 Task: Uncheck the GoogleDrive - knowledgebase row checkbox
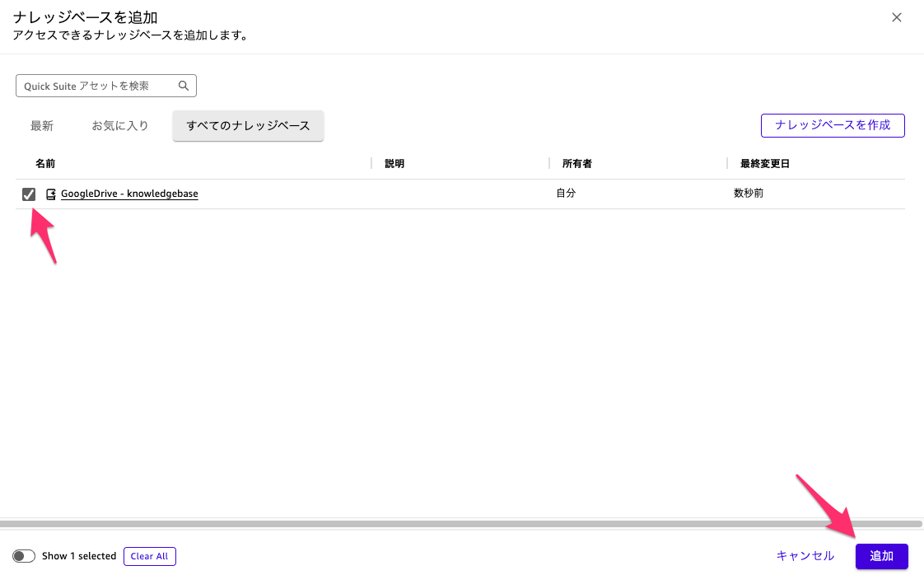[27, 193]
